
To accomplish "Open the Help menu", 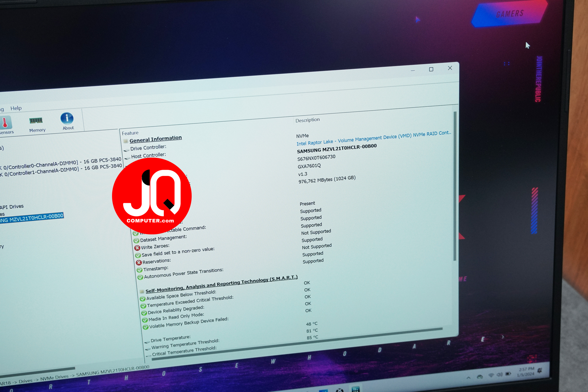I will [16, 108].
